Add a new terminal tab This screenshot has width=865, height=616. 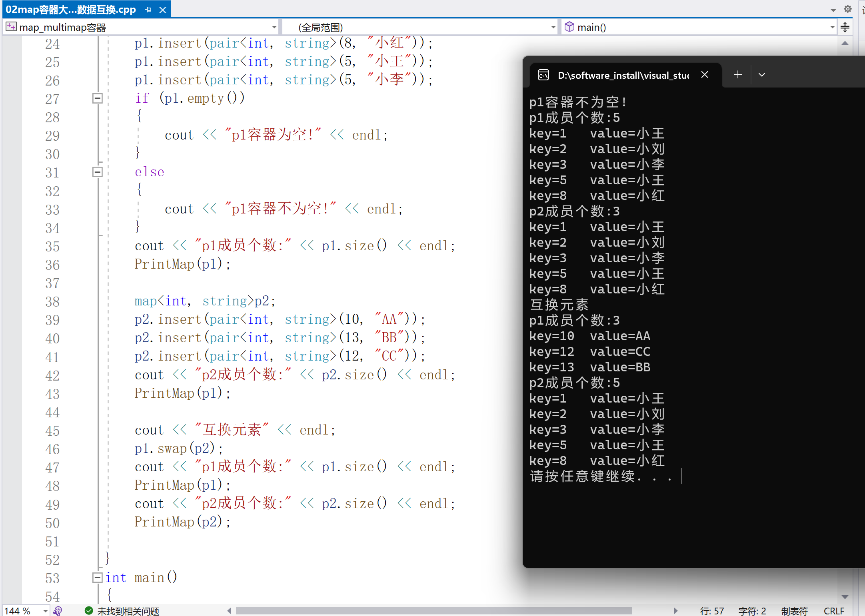tap(738, 74)
